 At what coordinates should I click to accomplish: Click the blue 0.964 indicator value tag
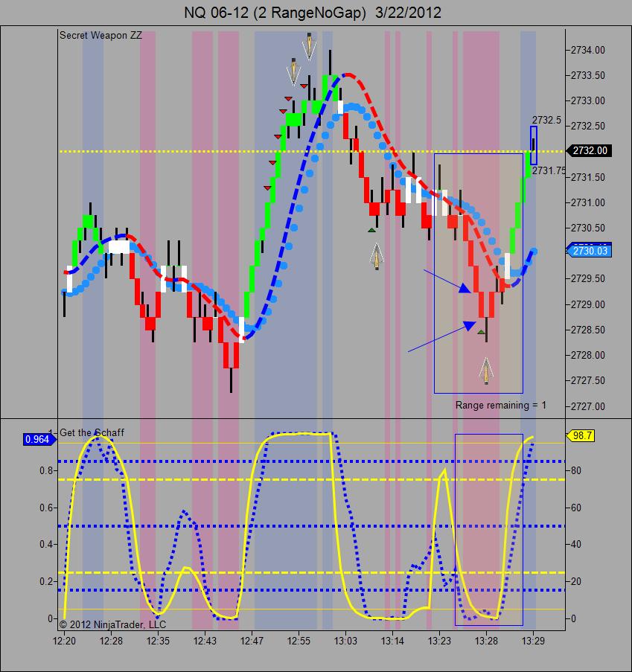coord(39,439)
